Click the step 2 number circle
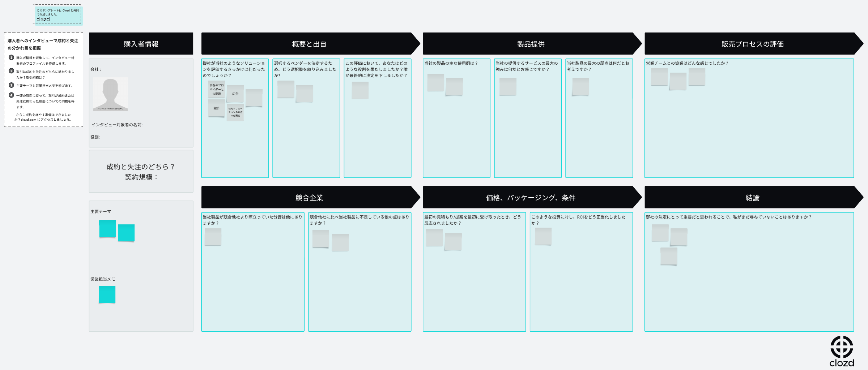The width and height of the screenshot is (868, 370). coord(11,71)
